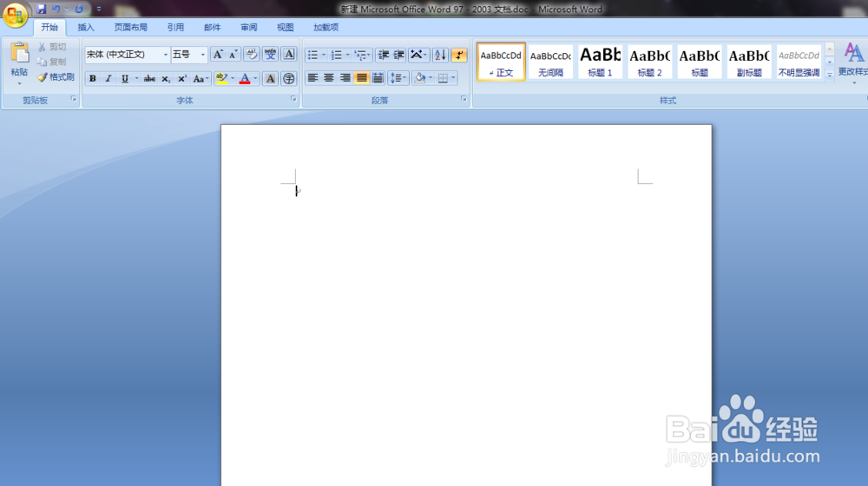Open font size dropdown 五号
868x486 pixels.
pos(202,55)
